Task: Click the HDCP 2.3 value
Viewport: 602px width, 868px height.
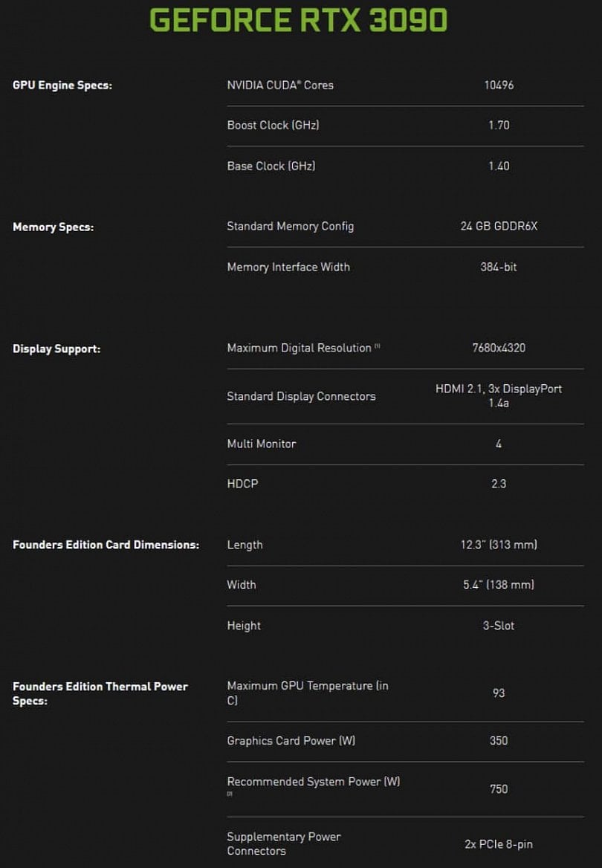Action: pyautogui.click(x=499, y=484)
